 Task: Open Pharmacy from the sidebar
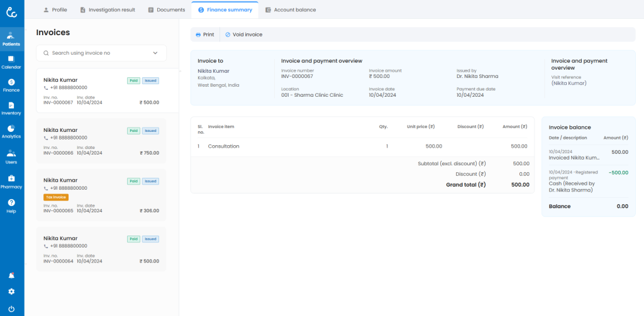(x=11, y=181)
